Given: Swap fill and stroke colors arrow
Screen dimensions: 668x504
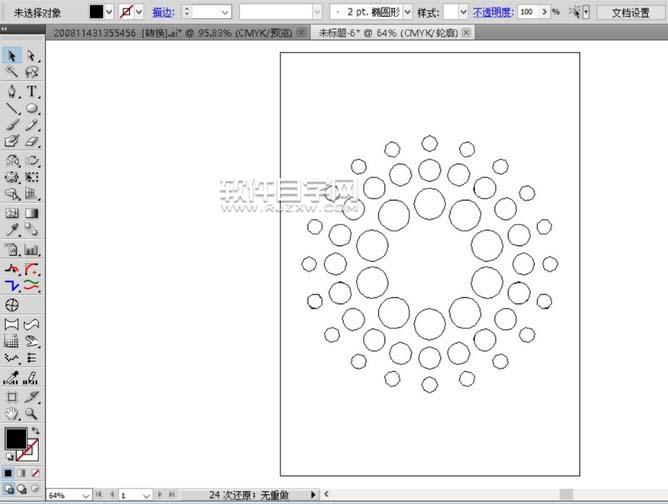Looking at the screenshot, I should click(38, 431).
